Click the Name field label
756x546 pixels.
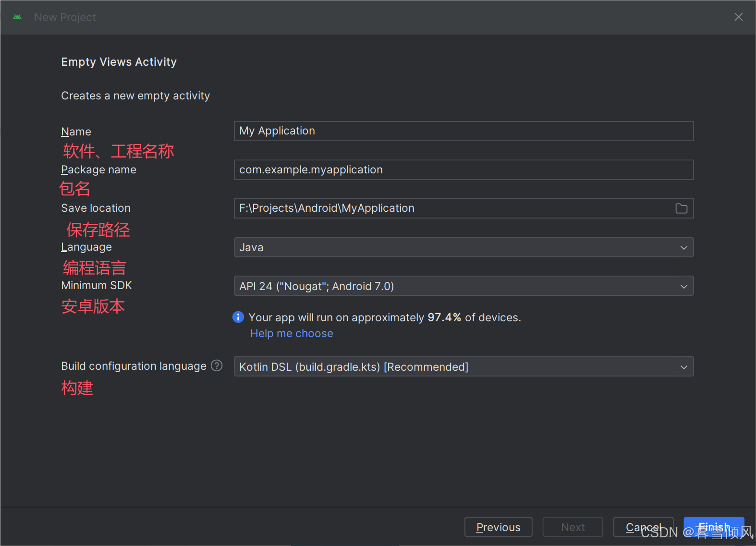(76, 132)
